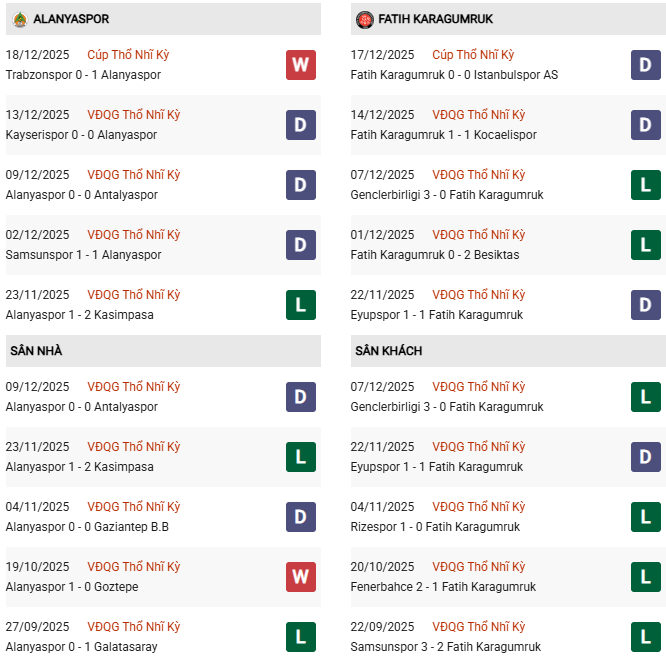The width and height of the screenshot is (666, 661).
Task: Click the ALANYASPOR team name header
Action: coord(71,19)
